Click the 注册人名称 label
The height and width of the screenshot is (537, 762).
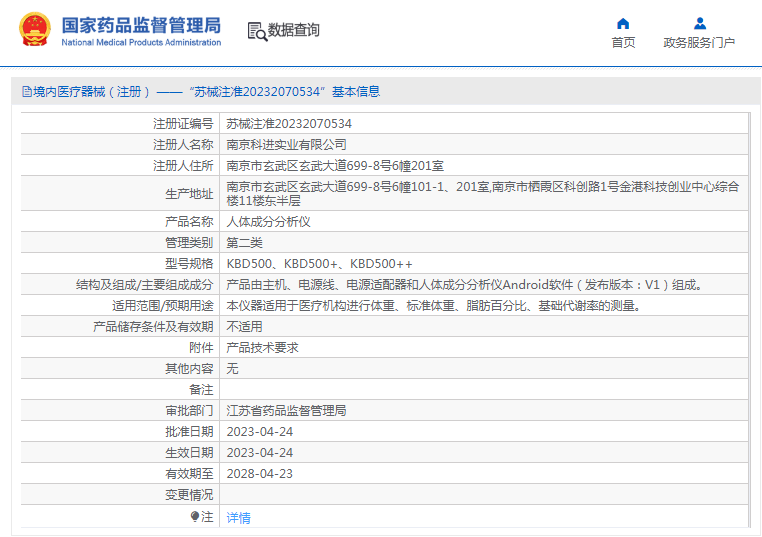point(183,145)
